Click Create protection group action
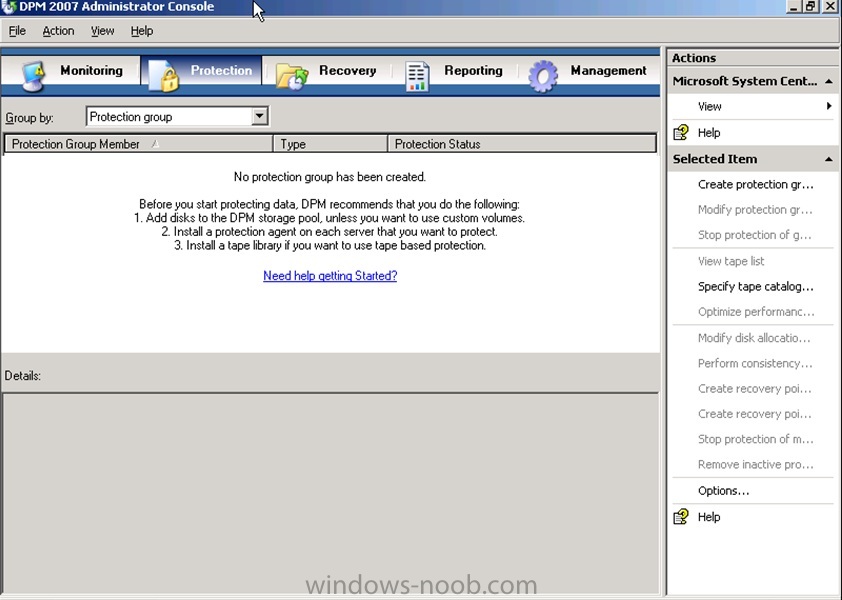The height and width of the screenshot is (600, 842). [756, 184]
